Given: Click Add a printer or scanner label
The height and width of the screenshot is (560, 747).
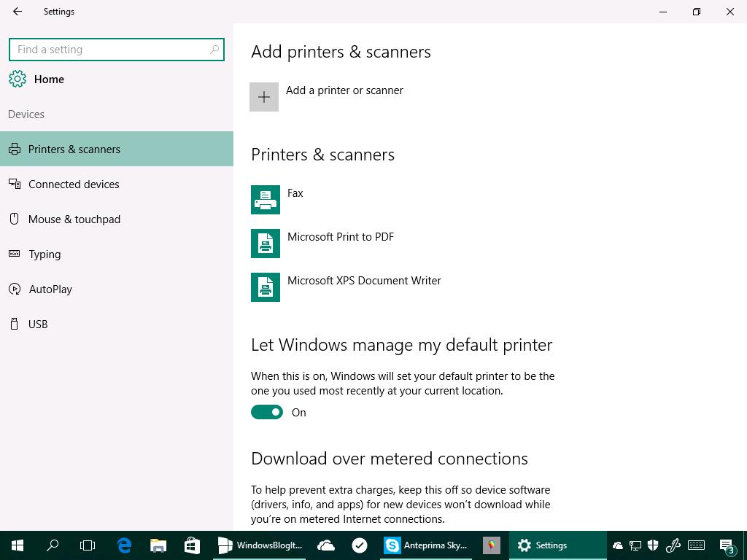Looking at the screenshot, I should (344, 90).
